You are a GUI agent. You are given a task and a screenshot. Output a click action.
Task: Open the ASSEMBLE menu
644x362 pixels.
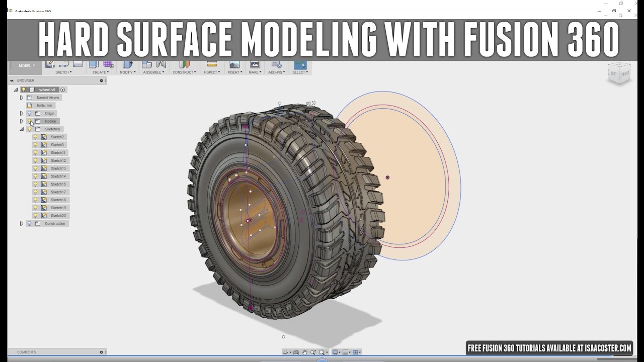pyautogui.click(x=153, y=72)
